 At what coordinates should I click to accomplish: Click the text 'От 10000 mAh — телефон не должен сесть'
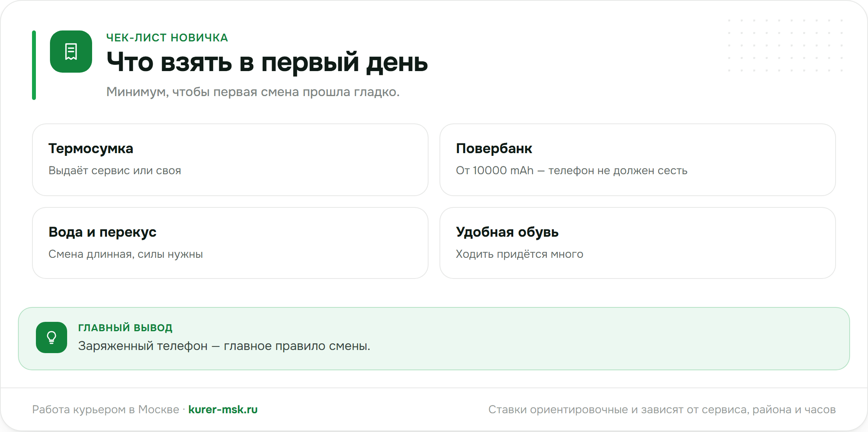[x=571, y=171]
